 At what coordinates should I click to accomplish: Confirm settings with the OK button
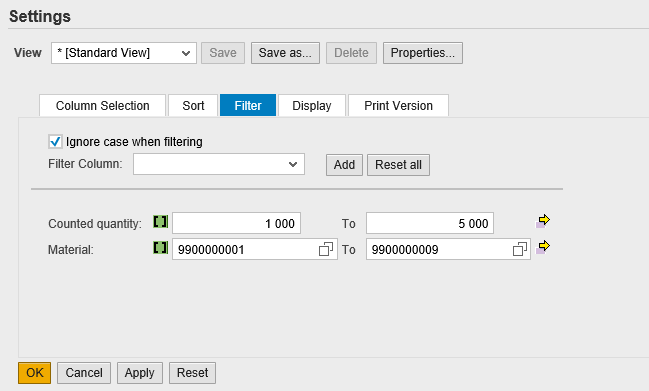coord(34,373)
